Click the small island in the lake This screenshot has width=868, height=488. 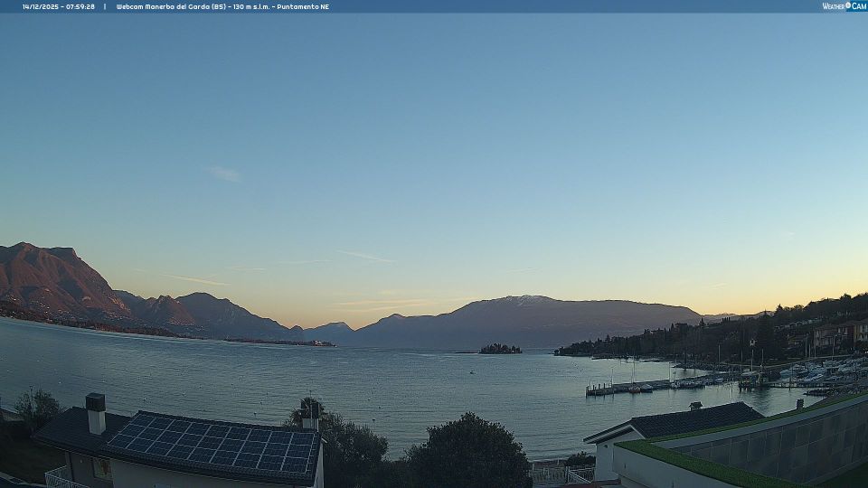500,349
